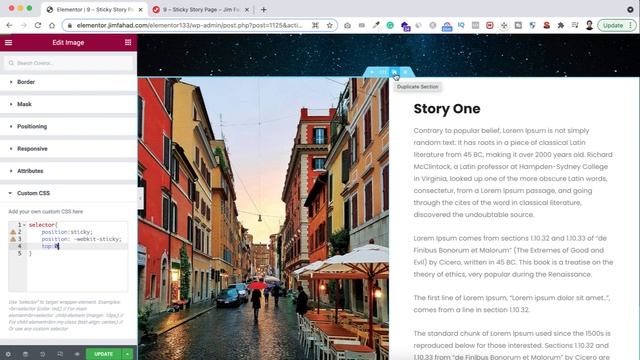640x360 pixels.
Task: Click the warning icon on line 2
Action: (13, 232)
